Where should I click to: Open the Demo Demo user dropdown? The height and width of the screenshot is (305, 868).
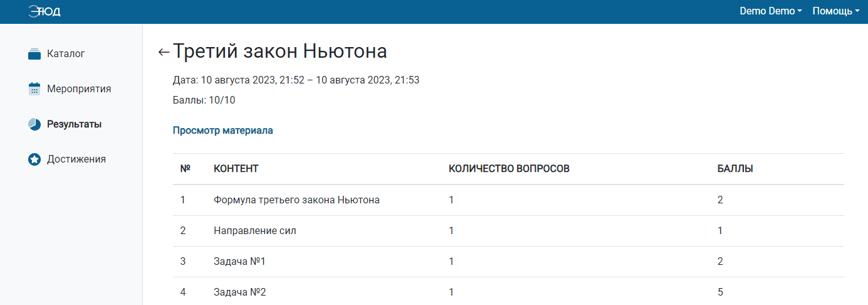click(x=770, y=11)
